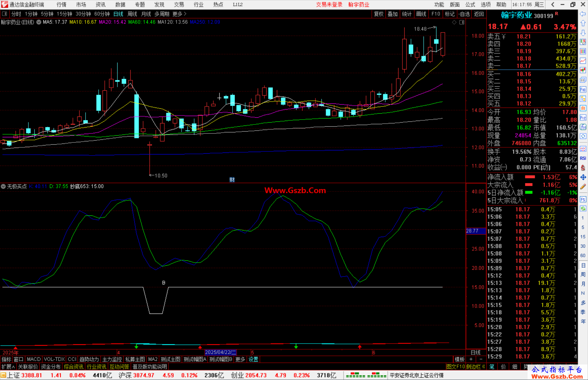Viewport: 588px width, 380px height.
Task: Open the 复权 options
Action: click(379, 14)
